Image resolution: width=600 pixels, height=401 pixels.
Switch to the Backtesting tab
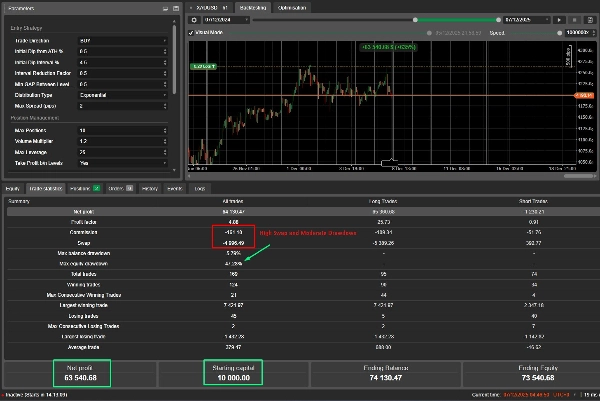point(253,8)
